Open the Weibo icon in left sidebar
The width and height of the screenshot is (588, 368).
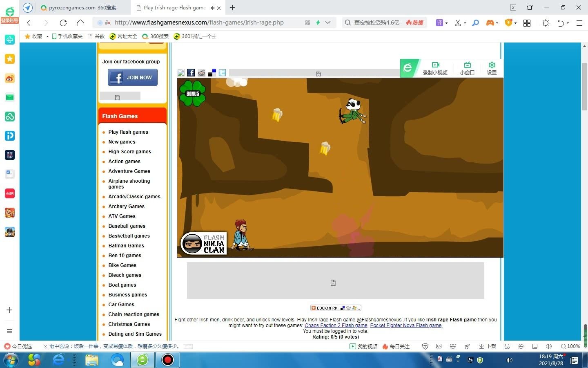pyautogui.click(x=10, y=78)
